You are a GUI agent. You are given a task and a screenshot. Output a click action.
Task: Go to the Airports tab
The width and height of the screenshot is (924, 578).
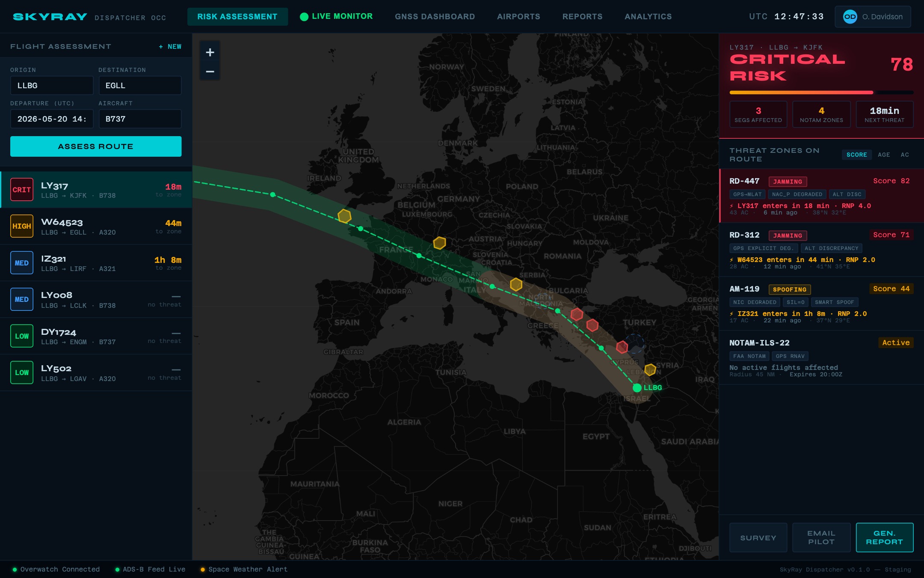[x=518, y=17]
